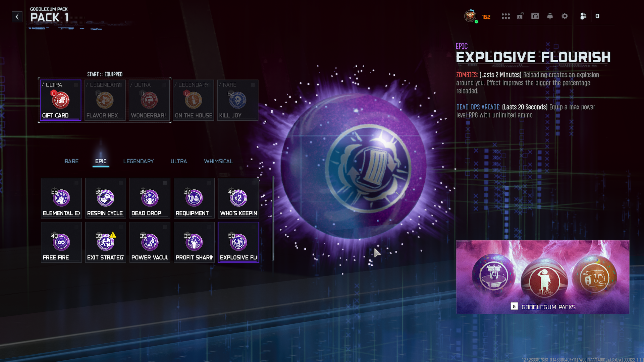
Task: Select the equipped Wonderbar! slot
Action: [x=149, y=100]
